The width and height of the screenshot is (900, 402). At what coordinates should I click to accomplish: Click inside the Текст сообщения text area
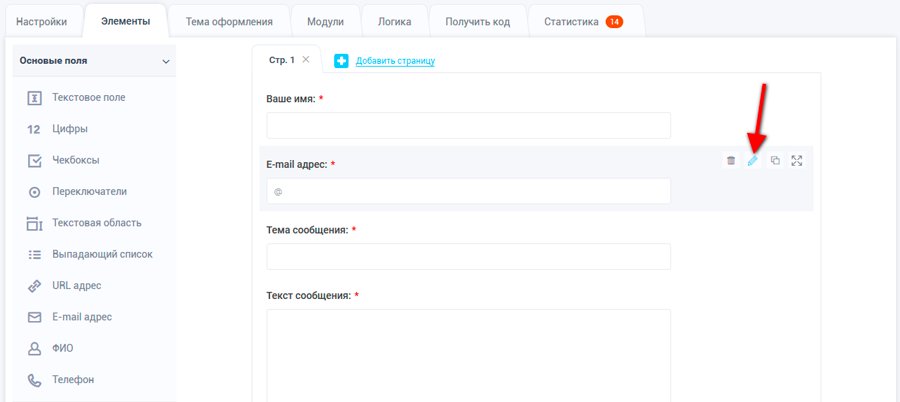click(x=468, y=354)
